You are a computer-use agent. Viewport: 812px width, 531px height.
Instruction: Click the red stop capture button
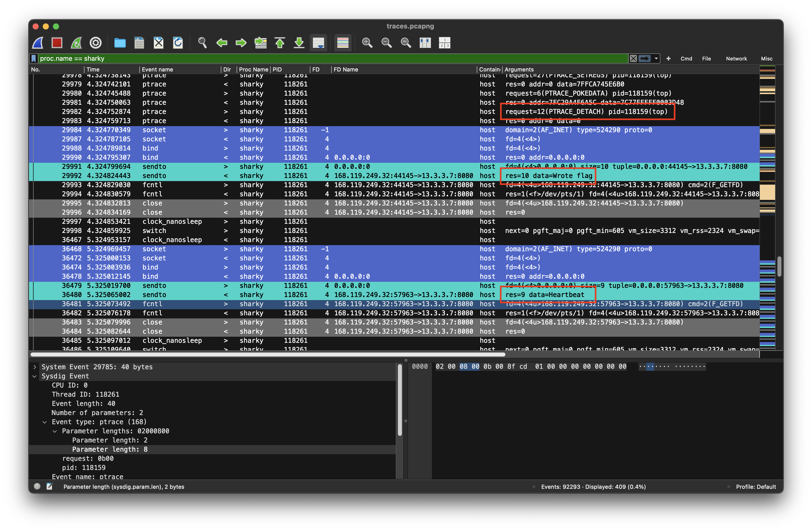57,43
